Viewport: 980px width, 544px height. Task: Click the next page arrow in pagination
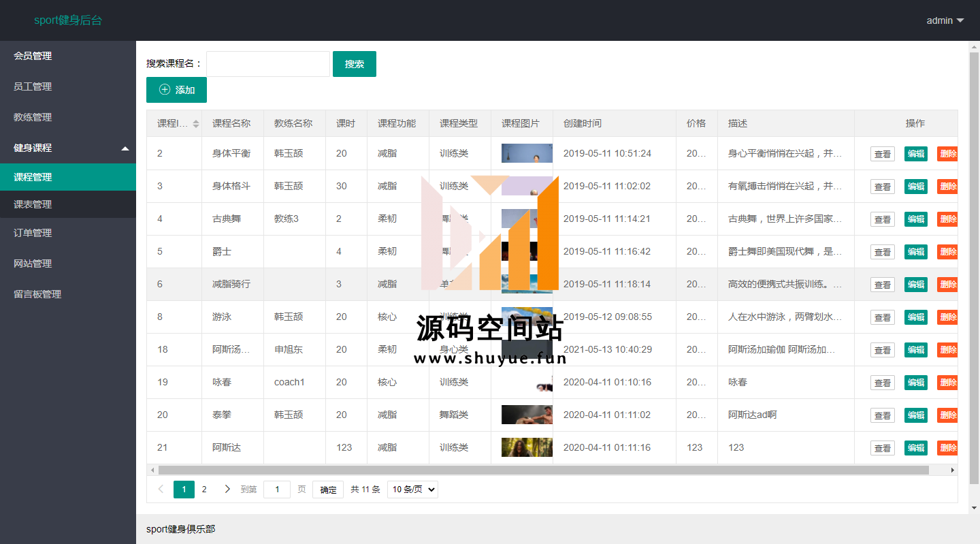click(x=227, y=489)
